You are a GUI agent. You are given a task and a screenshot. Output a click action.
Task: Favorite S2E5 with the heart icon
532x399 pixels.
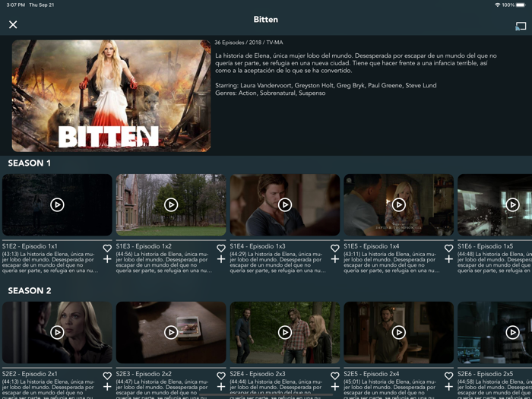(x=449, y=376)
